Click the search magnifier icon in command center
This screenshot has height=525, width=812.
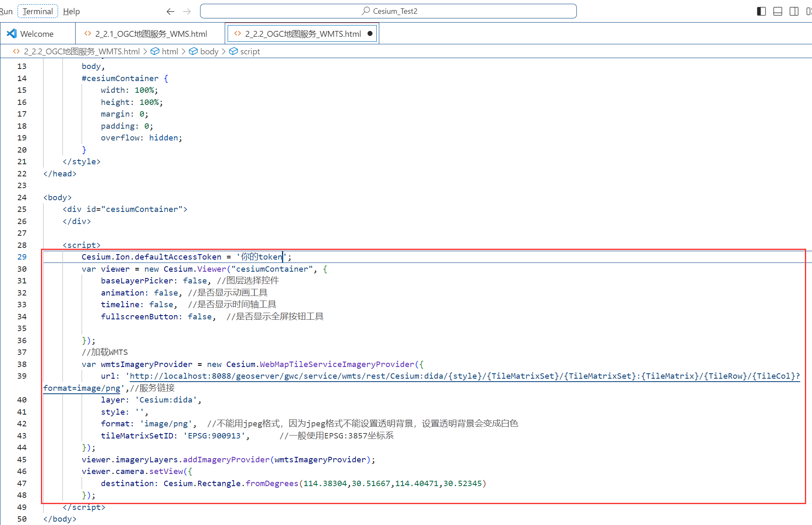coord(366,11)
